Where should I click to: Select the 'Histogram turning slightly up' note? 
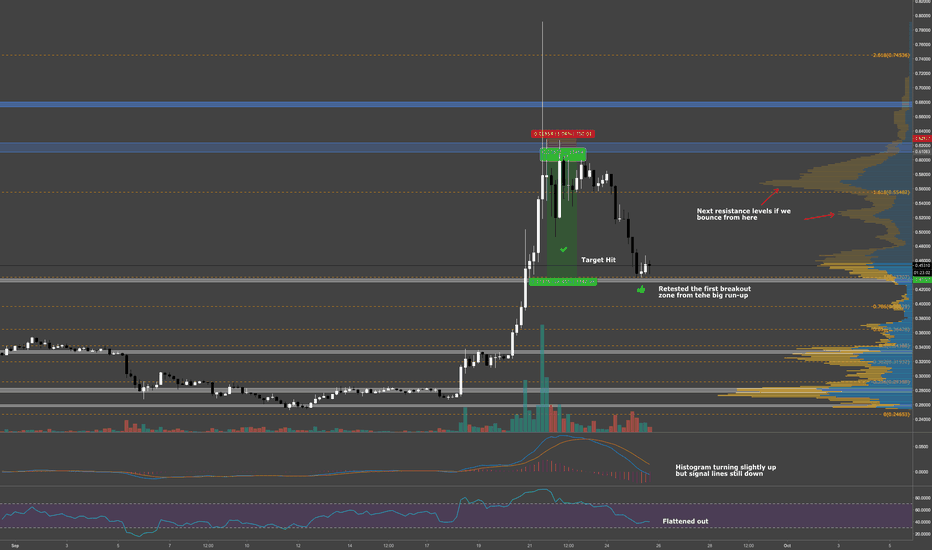725,470
